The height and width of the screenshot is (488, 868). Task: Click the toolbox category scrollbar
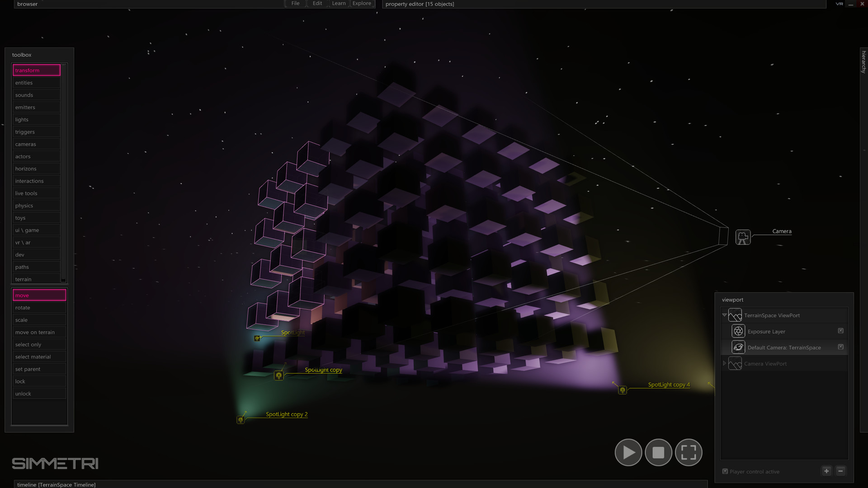[x=64, y=174]
